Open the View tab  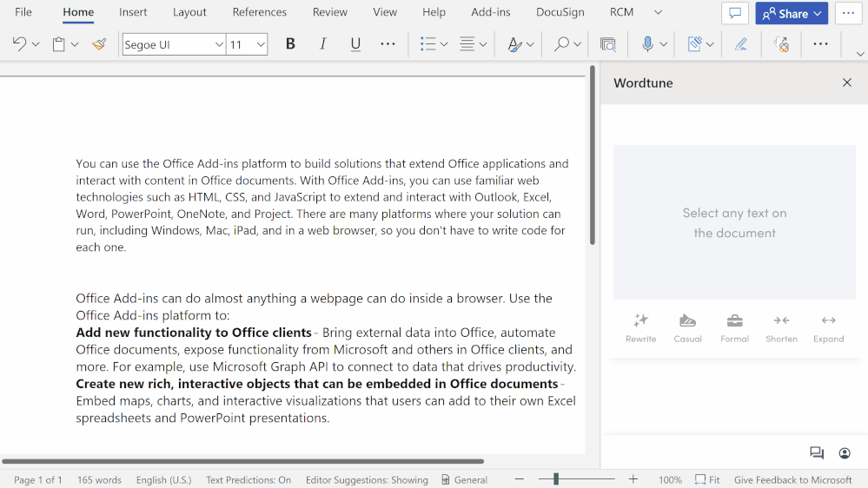point(385,12)
